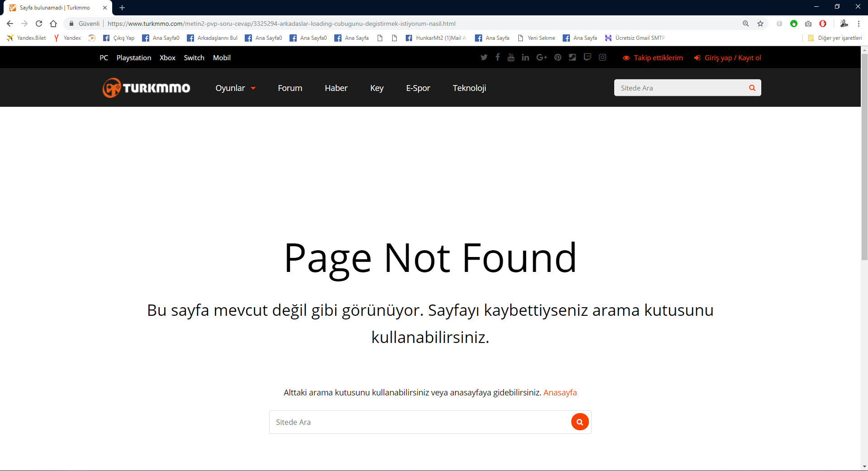Click the camera screenshot extension icon

[x=808, y=24]
